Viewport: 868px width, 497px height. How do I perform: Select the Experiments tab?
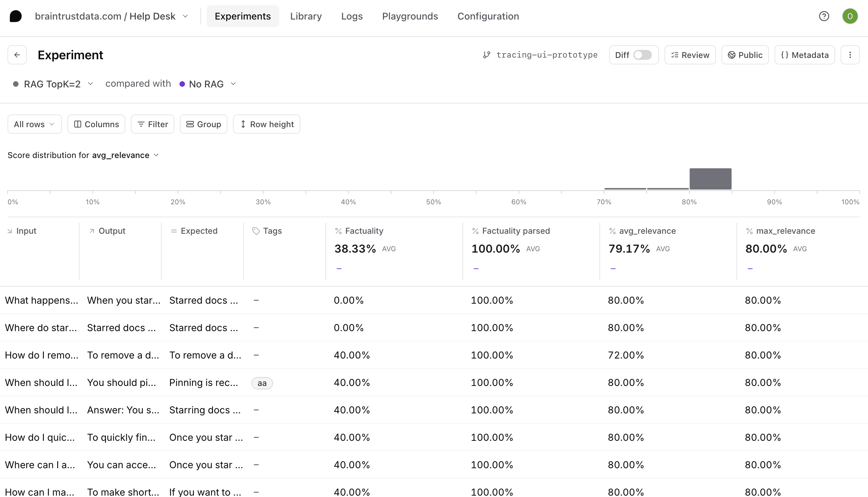click(243, 16)
